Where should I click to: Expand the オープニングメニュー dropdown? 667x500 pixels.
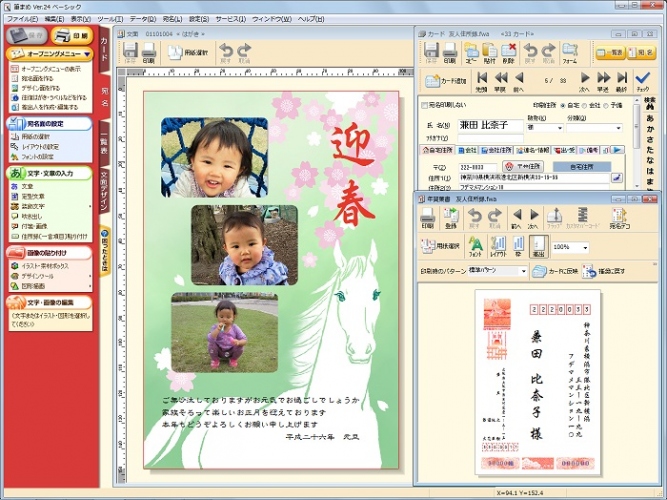pos(87,54)
